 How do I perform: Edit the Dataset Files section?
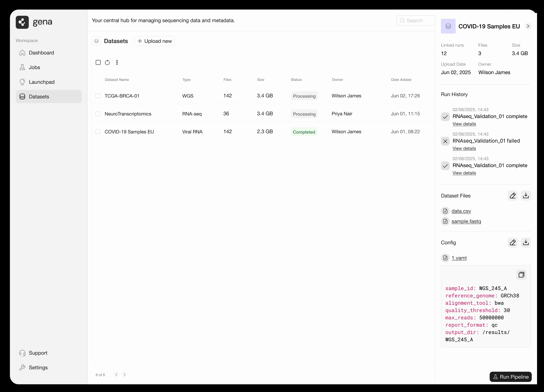513,196
